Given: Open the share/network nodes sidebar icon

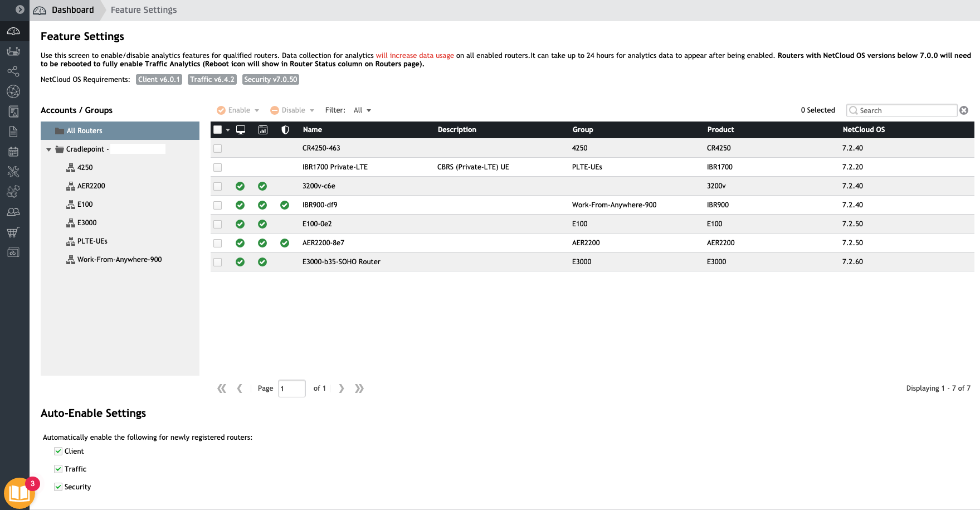Looking at the screenshot, I should [13, 71].
